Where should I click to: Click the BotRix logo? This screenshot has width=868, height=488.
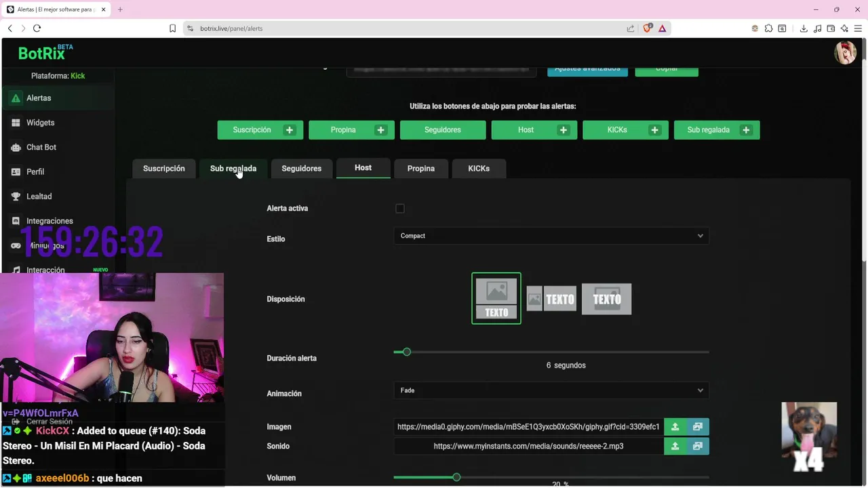coord(45,53)
